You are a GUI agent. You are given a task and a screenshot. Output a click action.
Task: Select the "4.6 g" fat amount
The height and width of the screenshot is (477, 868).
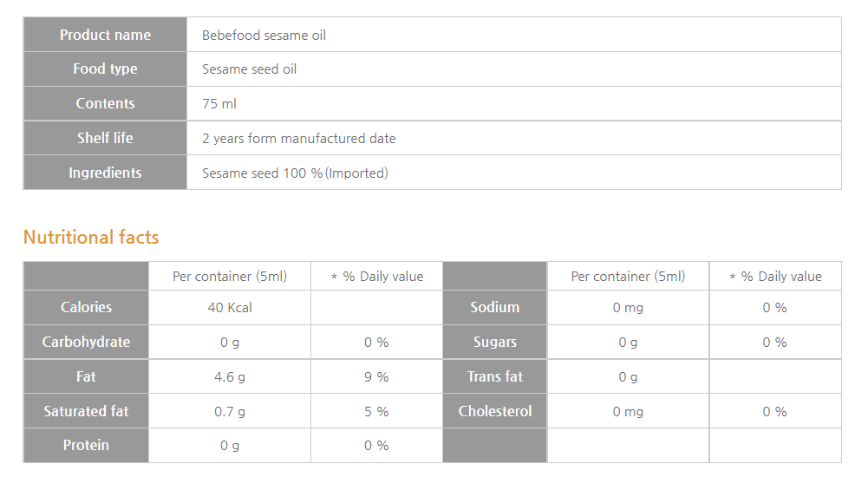pos(230,377)
